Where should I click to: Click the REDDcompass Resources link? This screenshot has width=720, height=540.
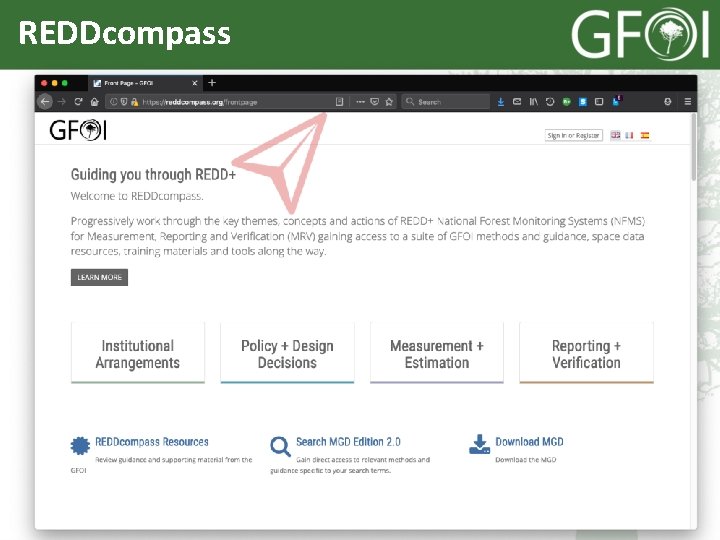pyautogui.click(x=152, y=442)
